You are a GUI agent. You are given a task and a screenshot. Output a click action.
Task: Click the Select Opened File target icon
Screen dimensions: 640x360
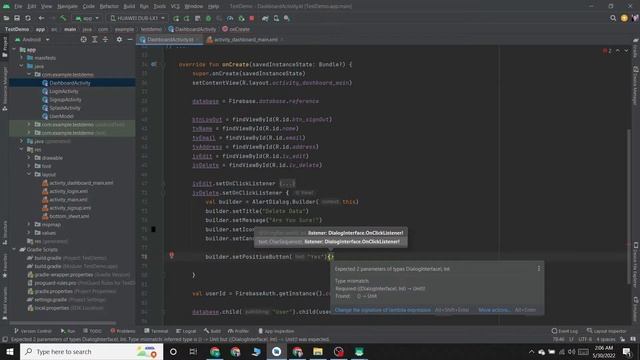click(x=84, y=40)
